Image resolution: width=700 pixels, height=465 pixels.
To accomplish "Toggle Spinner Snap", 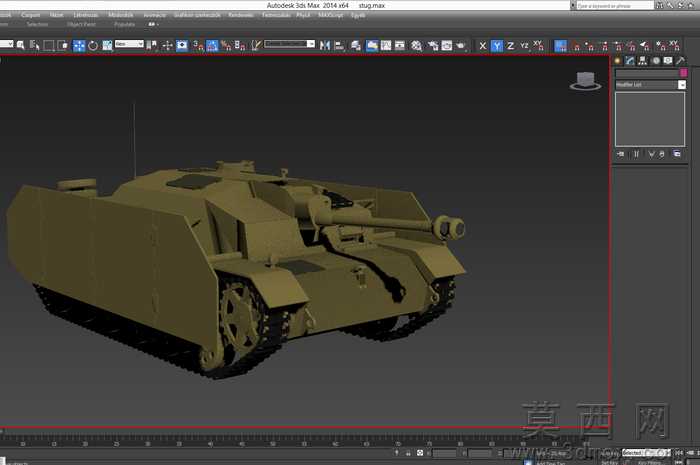I will tap(240, 45).
